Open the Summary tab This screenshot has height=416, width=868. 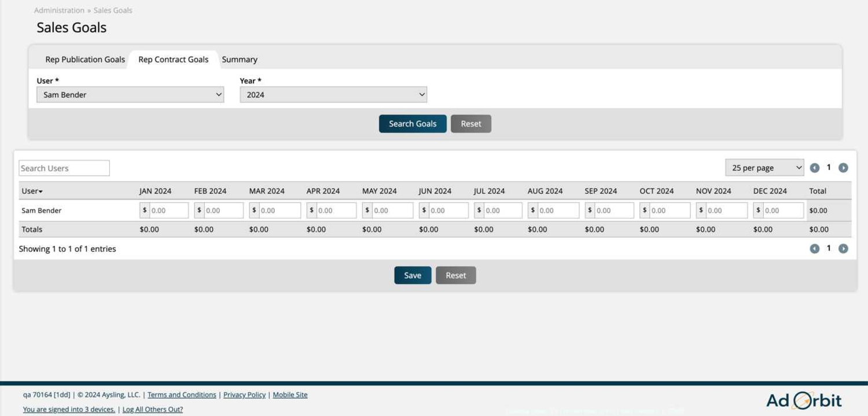click(240, 60)
